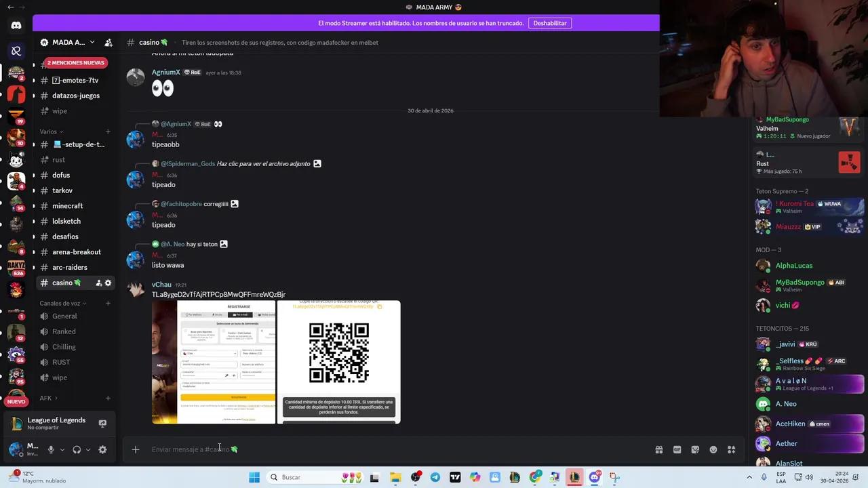Viewport: 868px width, 488px height.
Task: Open the arc-raiders channel
Action: (75, 268)
